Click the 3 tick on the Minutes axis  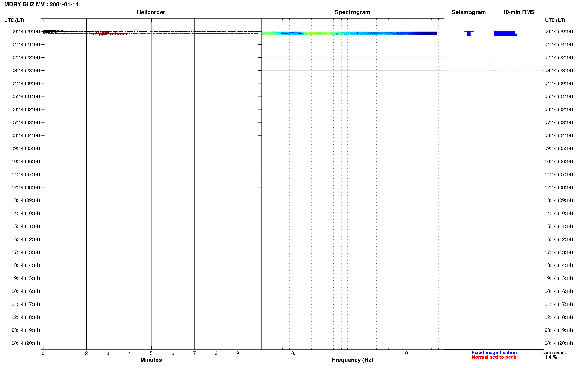tap(108, 353)
